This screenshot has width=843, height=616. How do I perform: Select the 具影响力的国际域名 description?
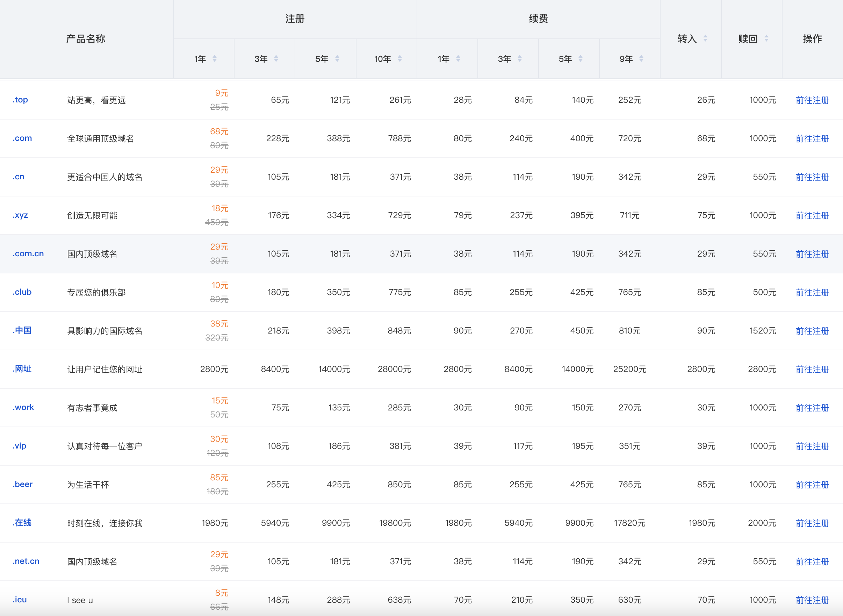(x=105, y=331)
